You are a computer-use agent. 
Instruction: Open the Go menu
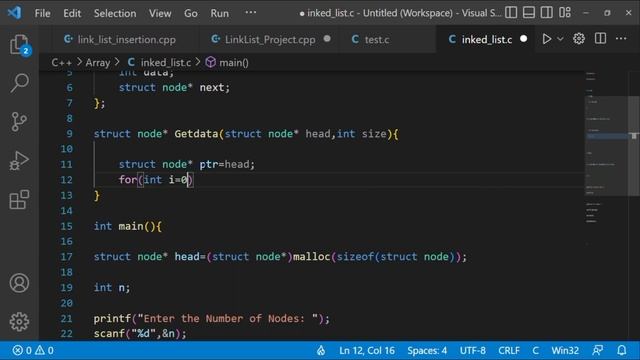pos(191,13)
